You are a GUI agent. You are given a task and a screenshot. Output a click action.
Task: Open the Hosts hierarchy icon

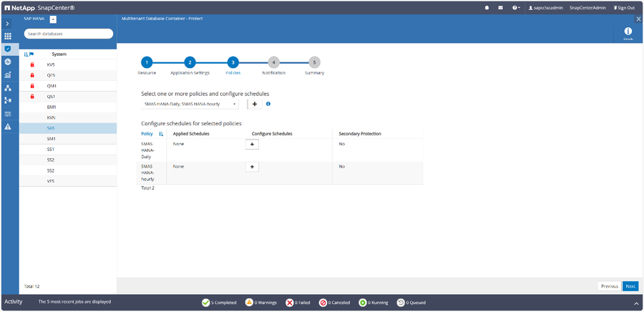[x=8, y=88]
